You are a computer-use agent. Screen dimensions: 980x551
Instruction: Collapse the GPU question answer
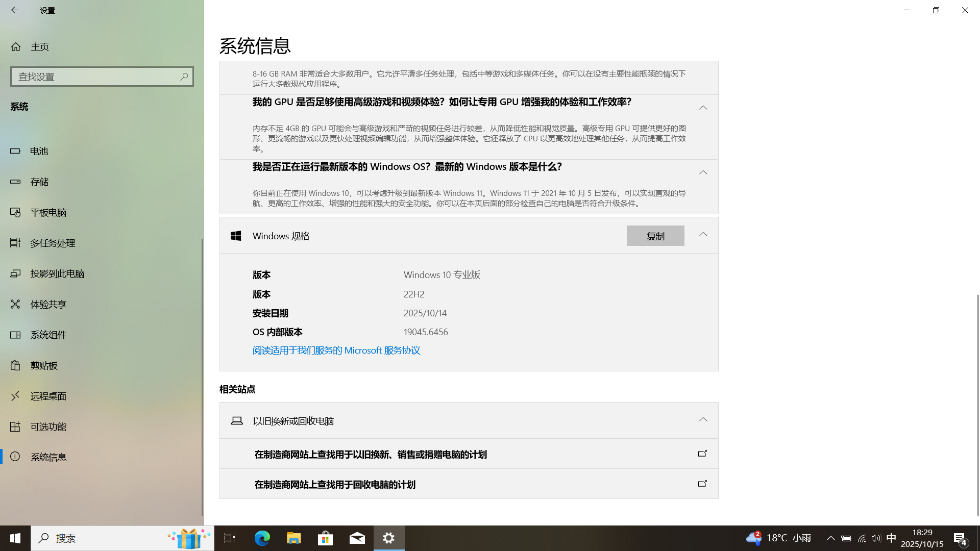[703, 108]
